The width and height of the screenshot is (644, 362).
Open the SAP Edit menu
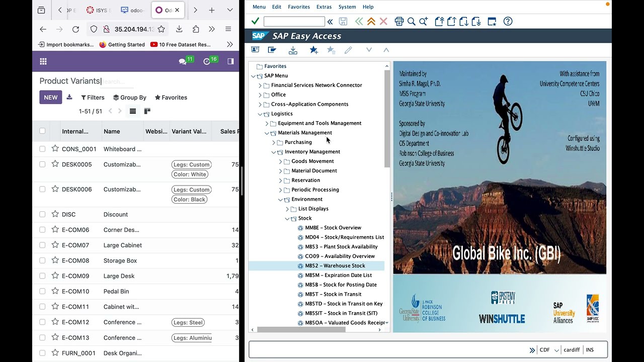click(x=277, y=7)
